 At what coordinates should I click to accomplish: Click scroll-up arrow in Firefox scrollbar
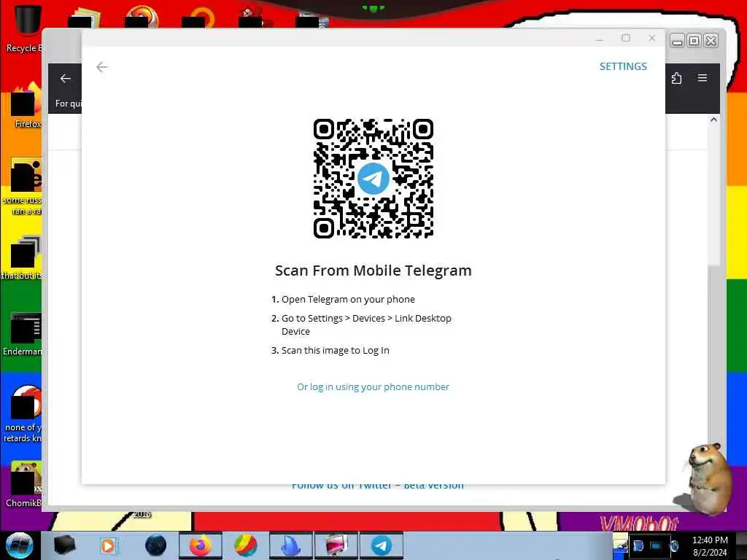point(713,120)
